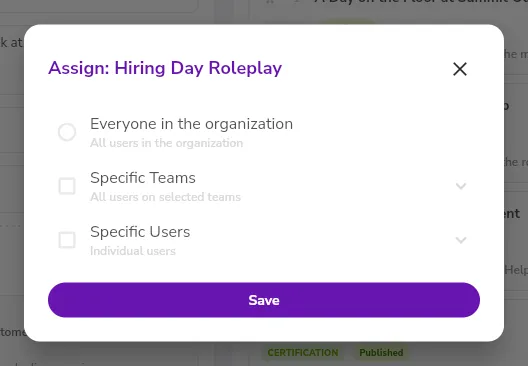Click the 'Assign: Hiring Day Roleplay' title
528x366 pixels.
(165, 68)
